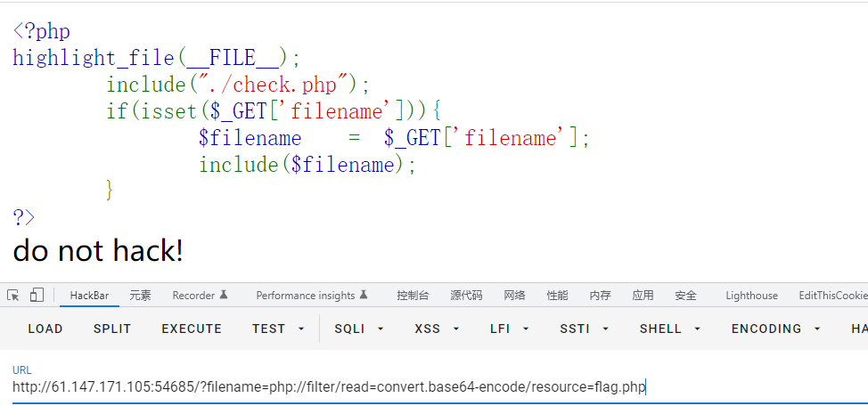Open the Recorder tab
This screenshot has height=406, width=868.
[200, 296]
